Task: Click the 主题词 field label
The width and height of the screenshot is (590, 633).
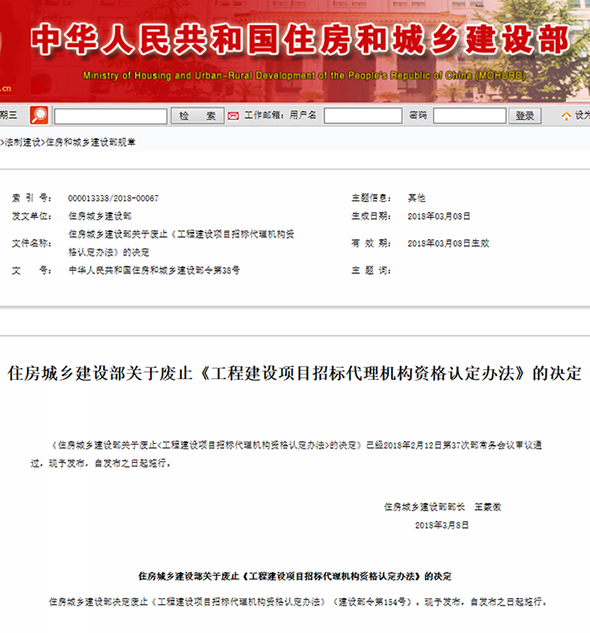Action: [x=371, y=270]
